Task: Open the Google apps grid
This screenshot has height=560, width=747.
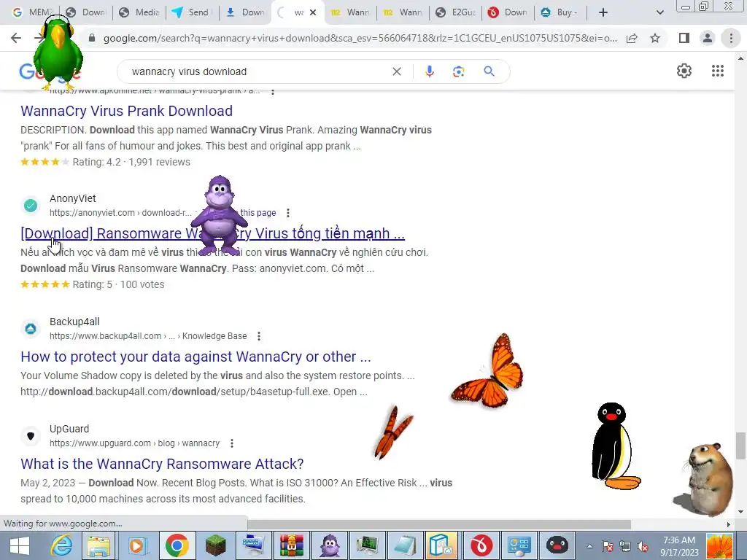Action: point(718,71)
